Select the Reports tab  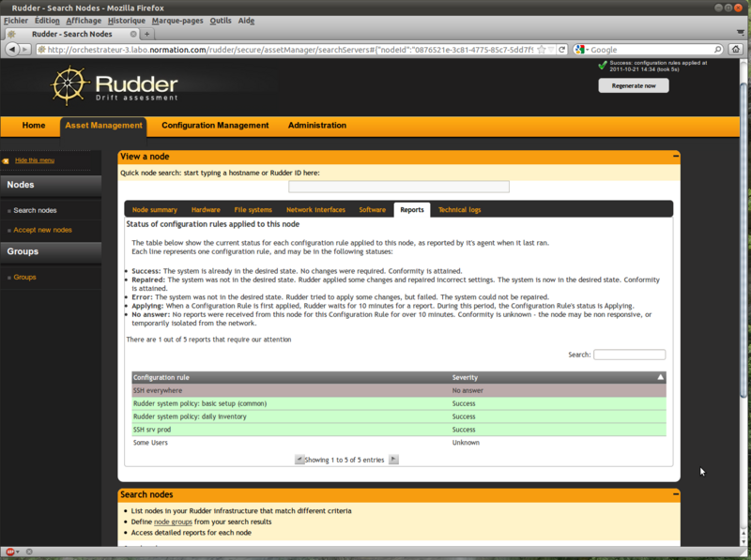412,209
